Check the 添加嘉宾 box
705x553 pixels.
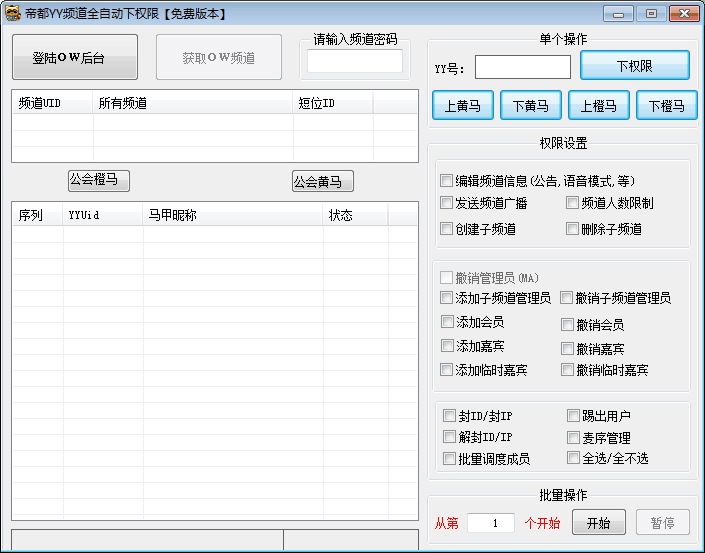click(x=447, y=346)
